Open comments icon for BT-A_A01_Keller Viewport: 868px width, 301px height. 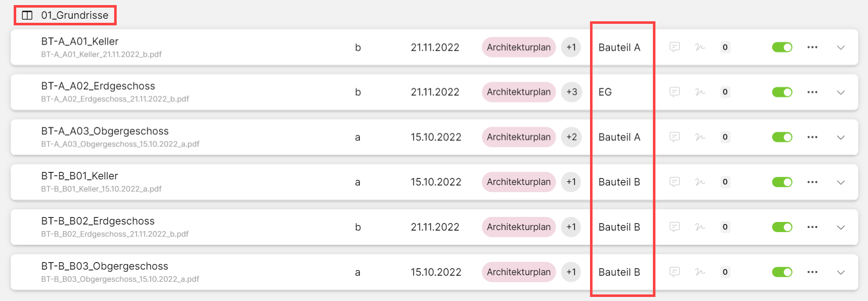click(674, 47)
